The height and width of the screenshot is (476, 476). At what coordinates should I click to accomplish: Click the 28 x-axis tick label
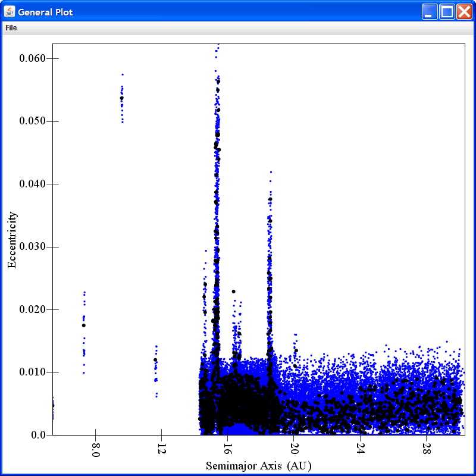[426, 449]
